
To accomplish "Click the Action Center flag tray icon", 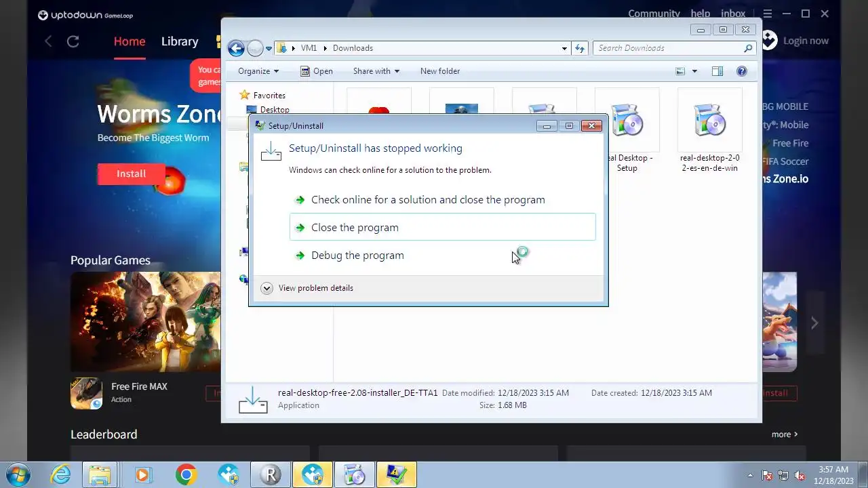I will pos(767,475).
